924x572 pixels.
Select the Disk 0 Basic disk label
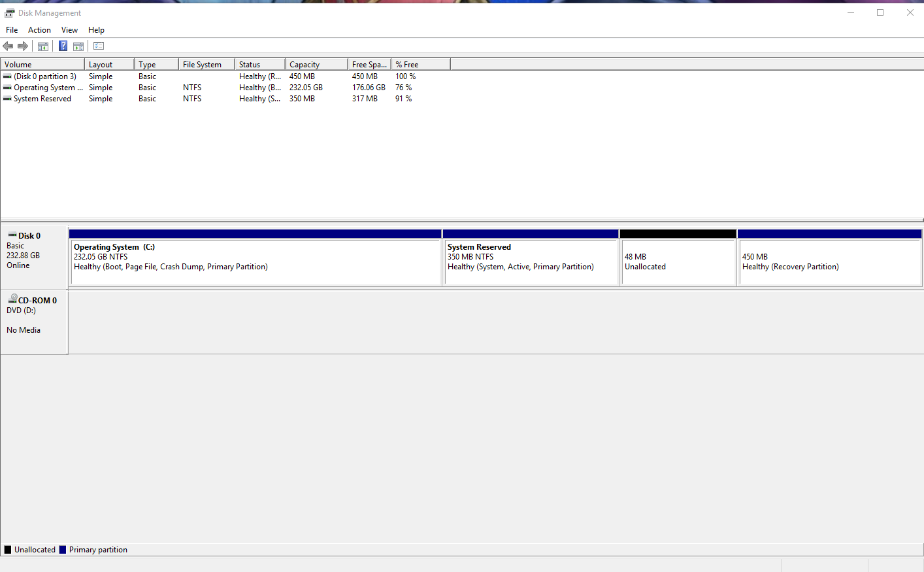click(34, 258)
